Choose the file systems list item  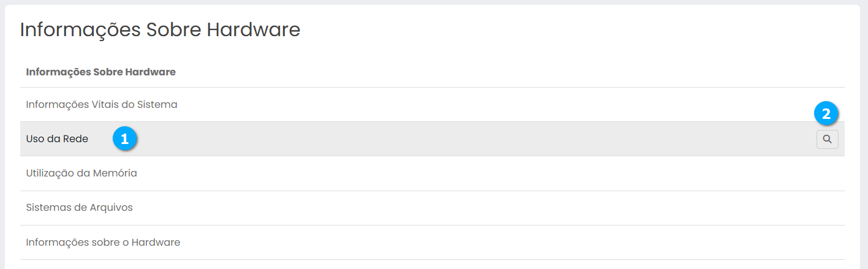click(79, 208)
